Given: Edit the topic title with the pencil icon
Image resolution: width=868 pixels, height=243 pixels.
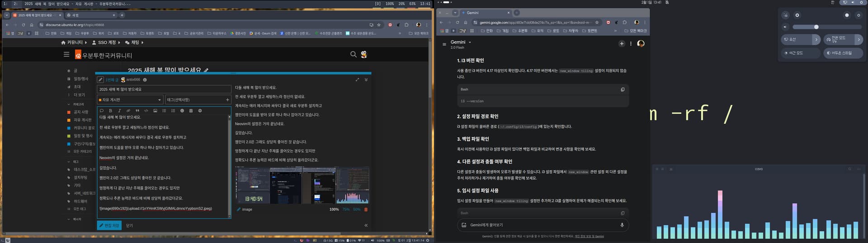Looking at the screenshot, I should click(x=206, y=70).
